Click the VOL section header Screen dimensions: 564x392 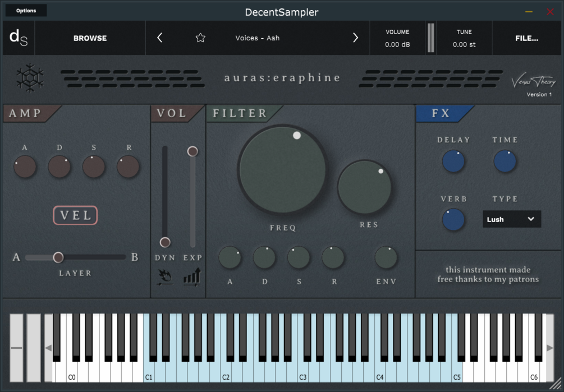pyautogui.click(x=172, y=113)
